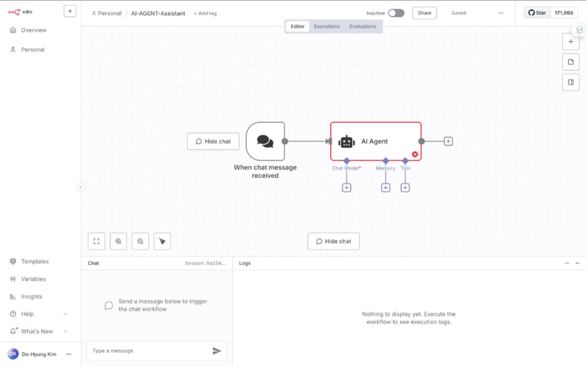
Task: Switch to the Executions tab
Action: tap(327, 26)
